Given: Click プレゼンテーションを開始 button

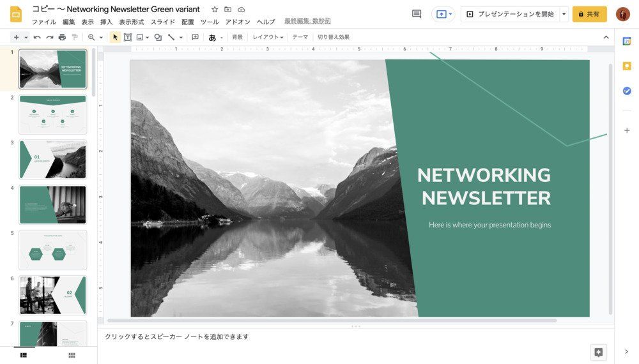Looking at the screenshot, I should 511,14.
